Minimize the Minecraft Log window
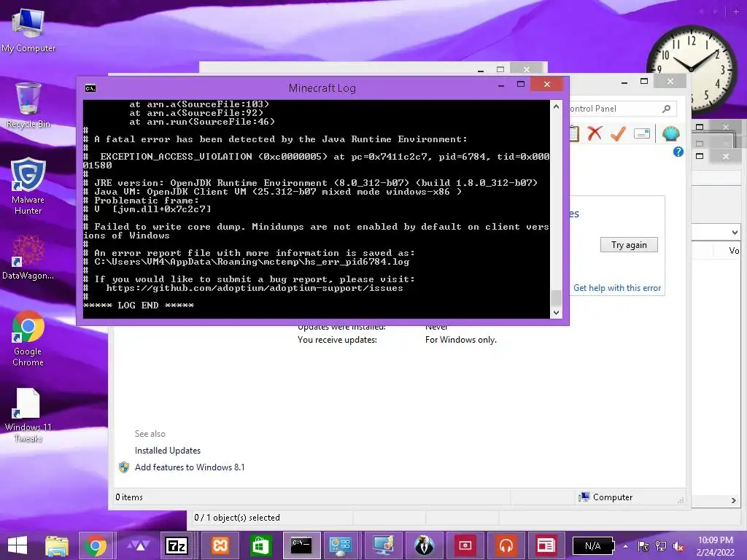 coord(500,85)
